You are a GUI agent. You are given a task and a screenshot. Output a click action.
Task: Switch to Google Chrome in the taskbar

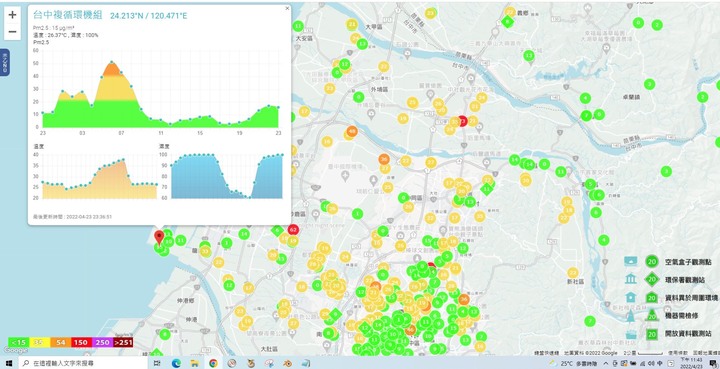[213, 363]
